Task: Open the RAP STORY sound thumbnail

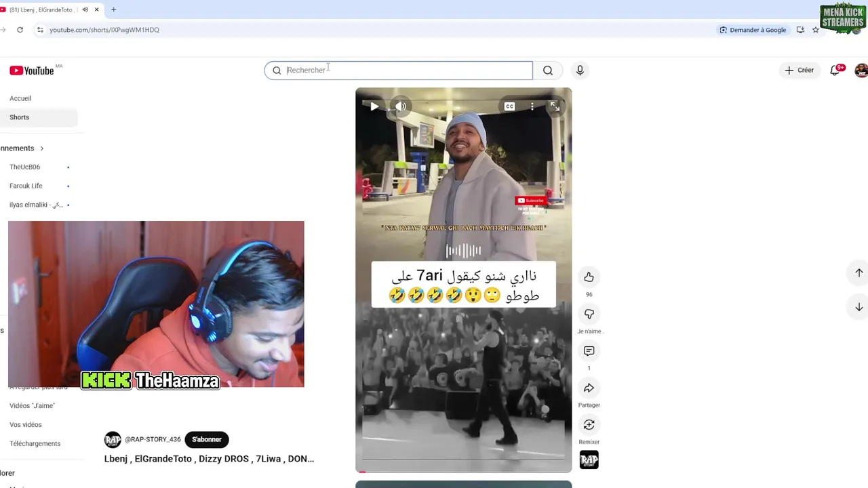Action: (589, 460)
